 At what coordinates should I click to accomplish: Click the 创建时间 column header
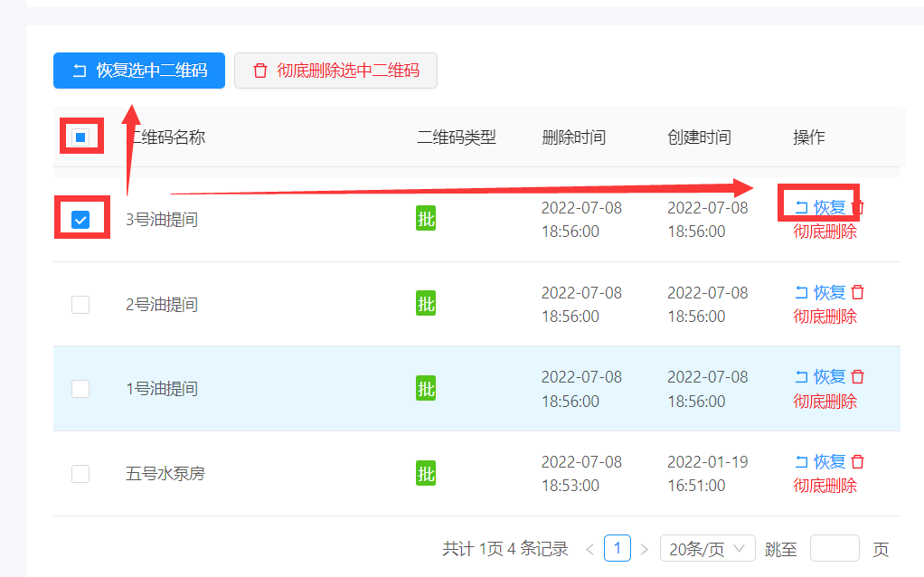(700, 137)
